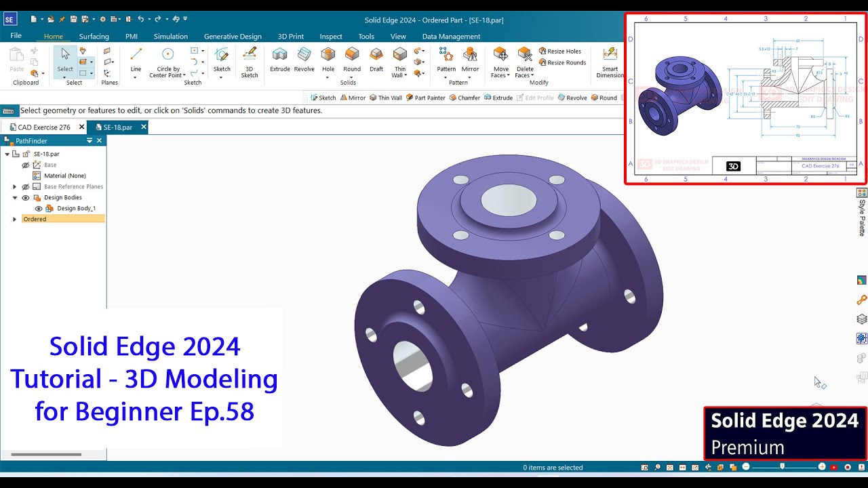Click the drawing thumbnail preview

click(x=745, y=98)
